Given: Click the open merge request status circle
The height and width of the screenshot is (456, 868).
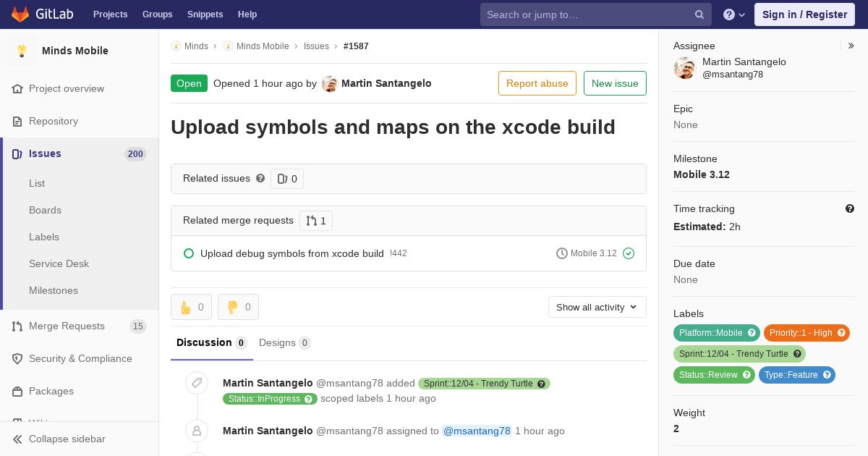Looking at the screenshot, I should coord(189,253).
